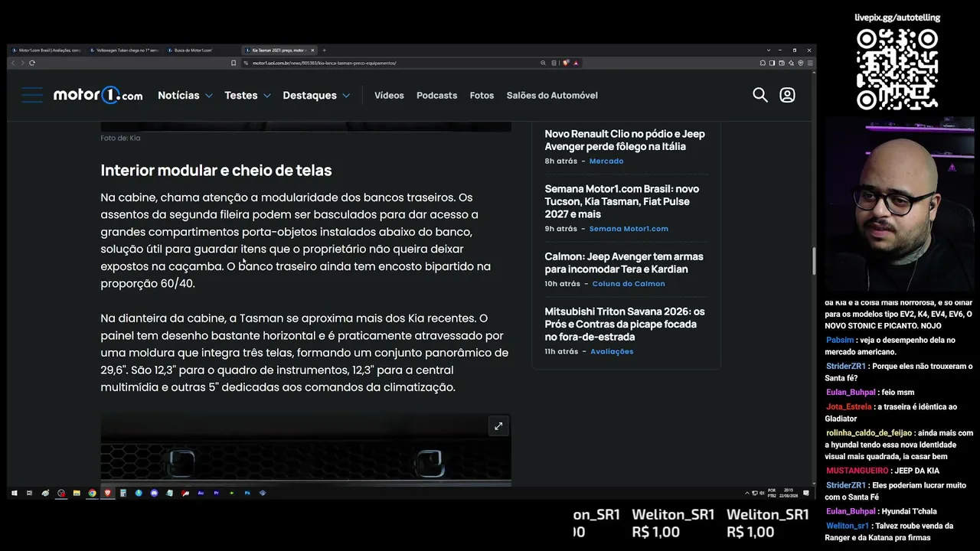Open Google Chrome from the taskbar
980x551 pixels.
tap(92, 493)
